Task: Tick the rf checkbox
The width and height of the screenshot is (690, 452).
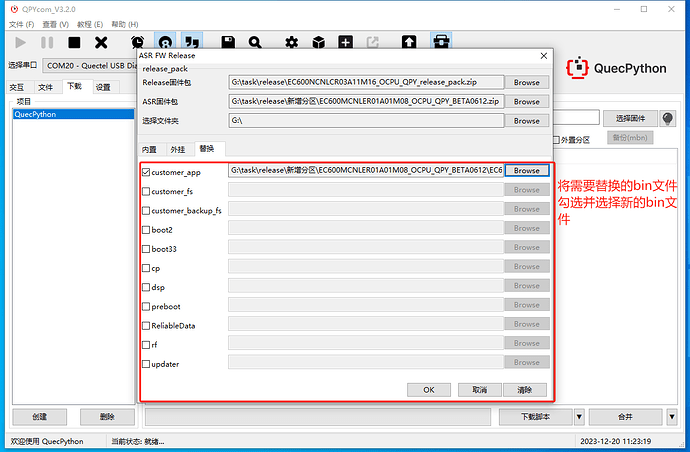Action: (146, 345)
